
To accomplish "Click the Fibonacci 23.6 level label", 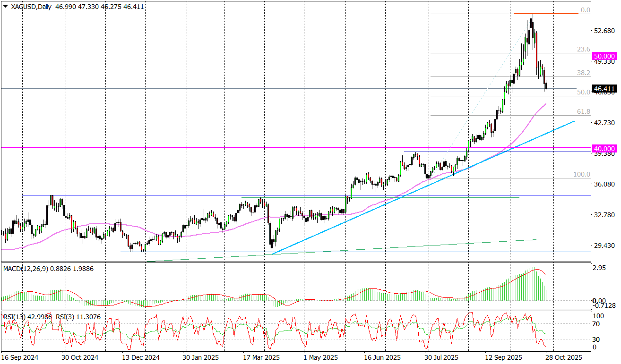I will [584, 49].
